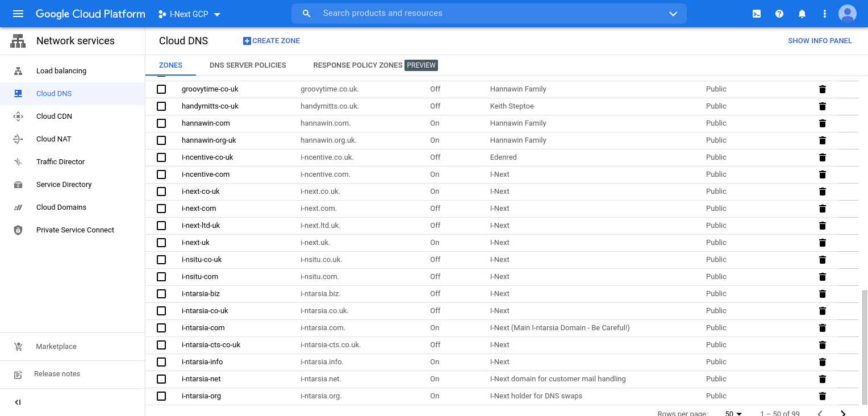Check the i-ntarsia-info row
Screen dimensions: 868x416
(x=161, y=362)
